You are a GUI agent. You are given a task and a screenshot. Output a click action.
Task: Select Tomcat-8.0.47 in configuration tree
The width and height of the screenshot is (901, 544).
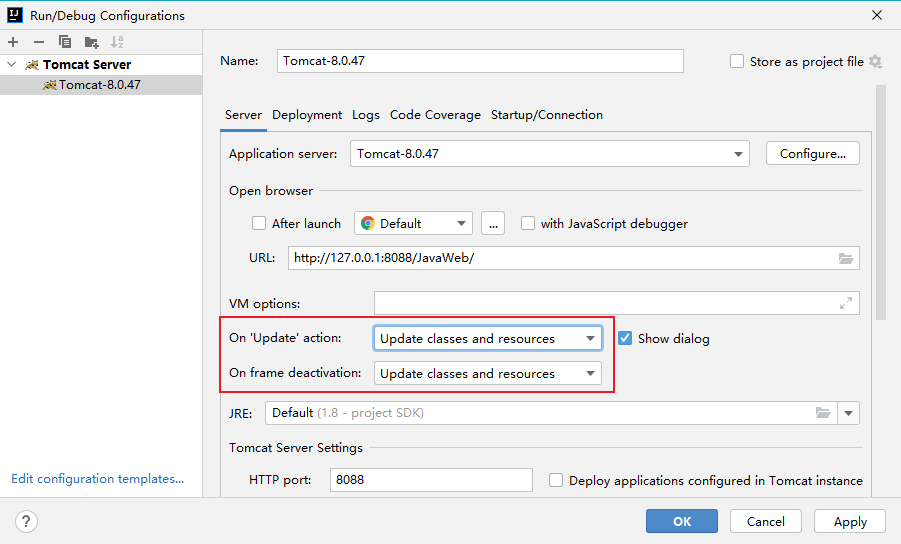[101, 84]
